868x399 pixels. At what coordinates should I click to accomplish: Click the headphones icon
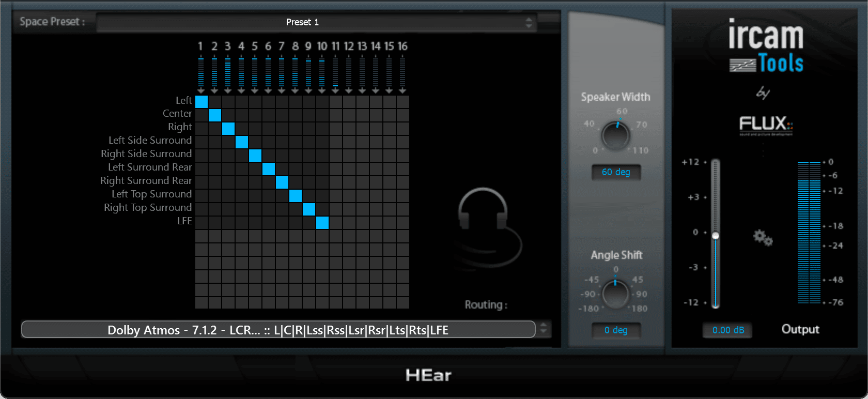[x=487, y=226]
